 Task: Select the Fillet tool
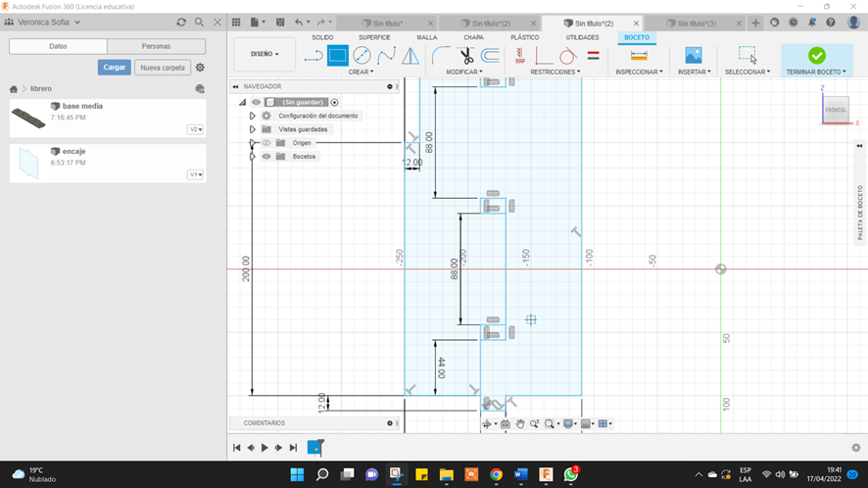pyautogui.click(x=441, y=56)
